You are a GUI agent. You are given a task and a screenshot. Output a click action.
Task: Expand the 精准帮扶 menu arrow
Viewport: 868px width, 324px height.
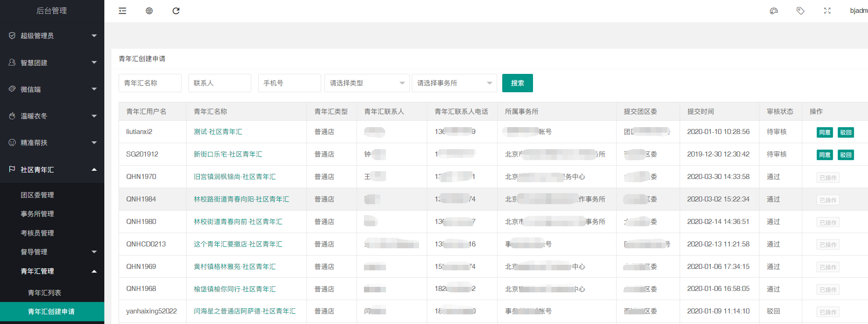pos(94,143)
